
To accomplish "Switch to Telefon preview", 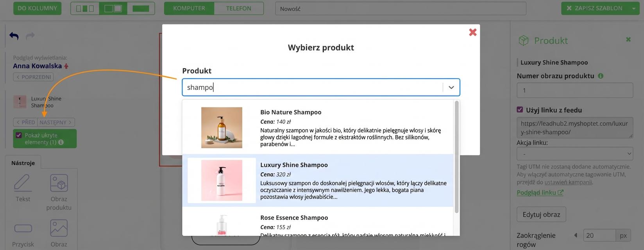I will pyautogui.click(x=239, y=8).
